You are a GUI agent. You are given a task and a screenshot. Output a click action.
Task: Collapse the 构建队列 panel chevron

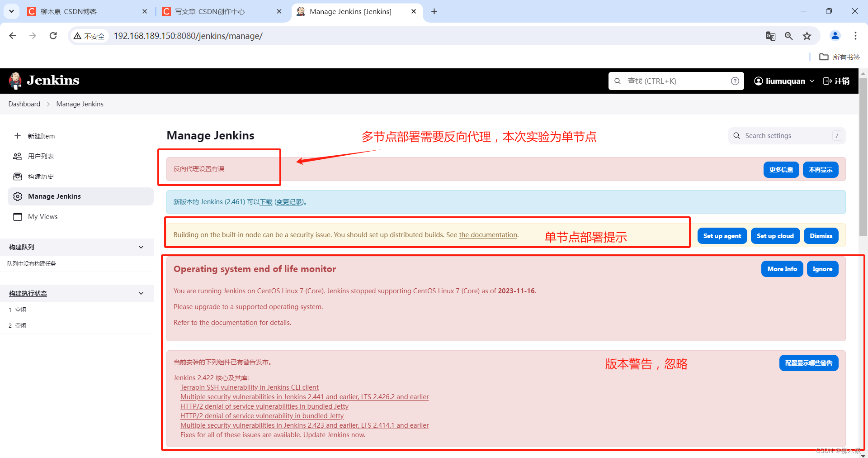pos(141,247)
